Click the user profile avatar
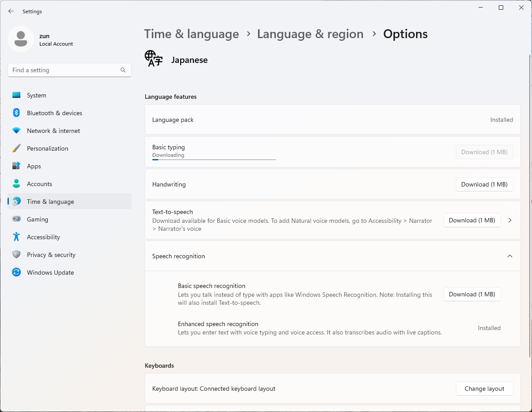This screenshot has height=412, width=532. coord(21,39)
